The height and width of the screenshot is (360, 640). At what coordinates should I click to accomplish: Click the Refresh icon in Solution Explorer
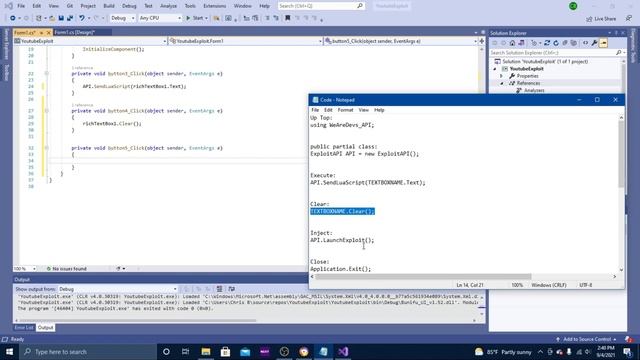pos(556,43)
